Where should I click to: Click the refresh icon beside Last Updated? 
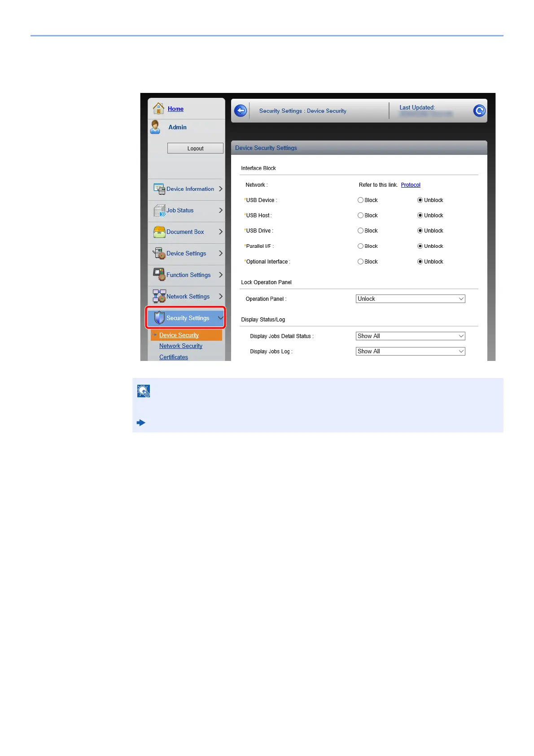pos(479,110)
